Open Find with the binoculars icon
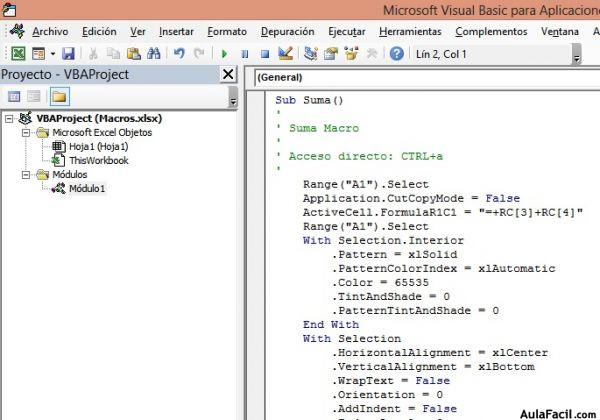600x420 pixels. 154,54
